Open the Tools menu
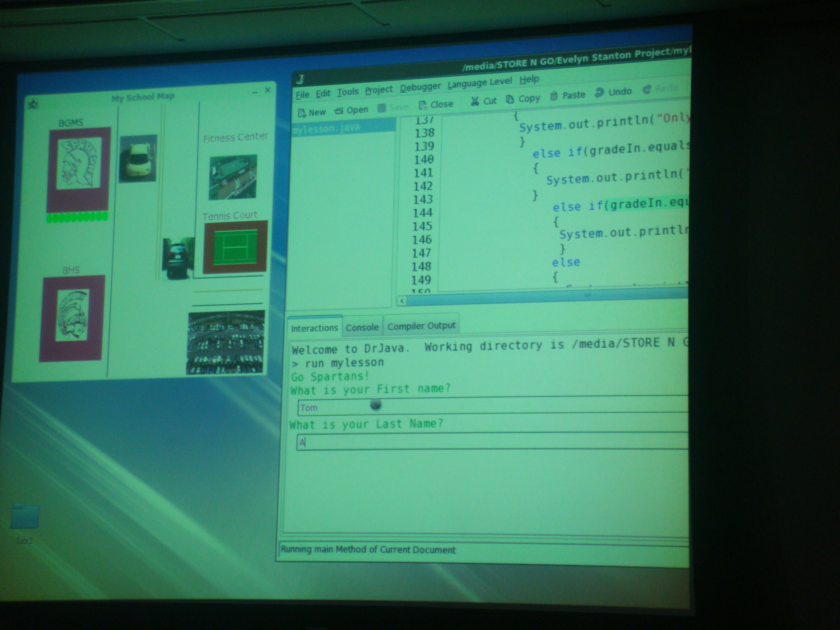 coord(347,92)
